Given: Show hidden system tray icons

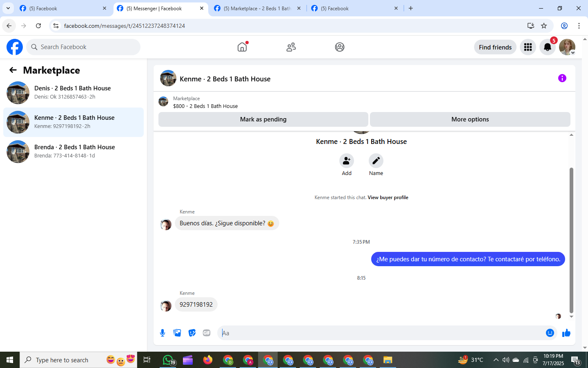Looking at the screenshot, I should click(496, 360).
